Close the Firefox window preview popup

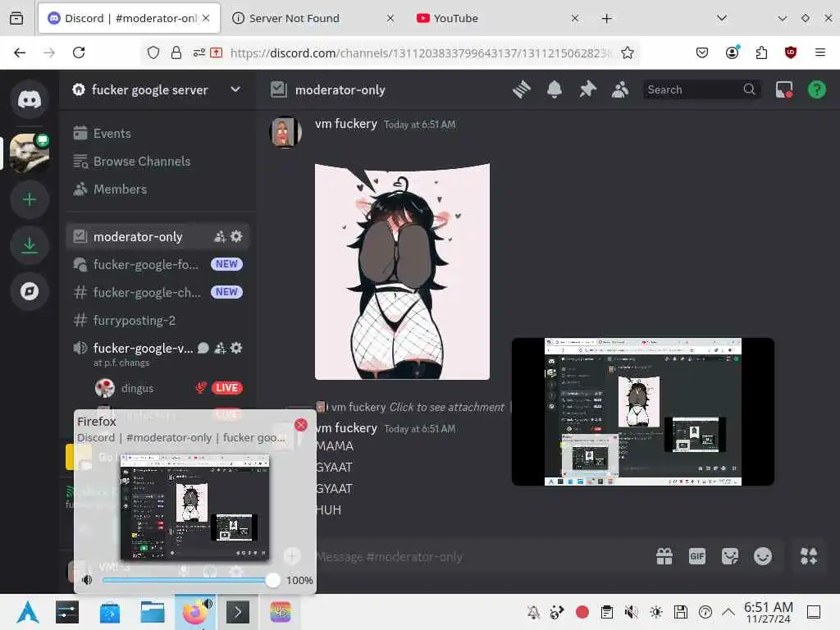click(x=301, y=425)
